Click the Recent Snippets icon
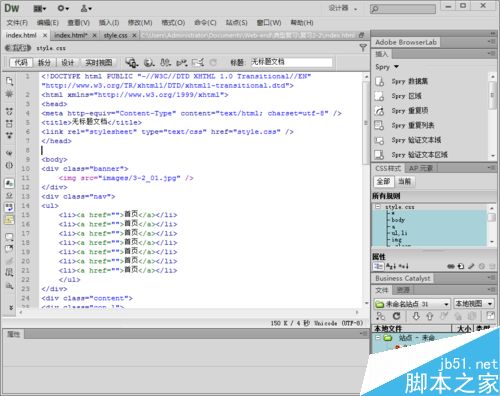Image resolution: width=500 pixels, height=396 pixels. 9,272
